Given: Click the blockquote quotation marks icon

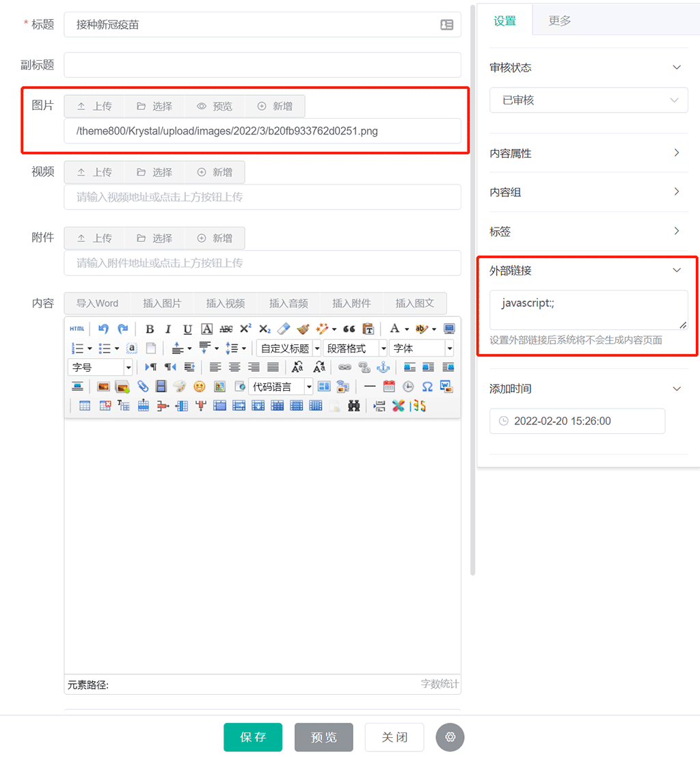Looking at the screenshot, I should pos(349,329).
